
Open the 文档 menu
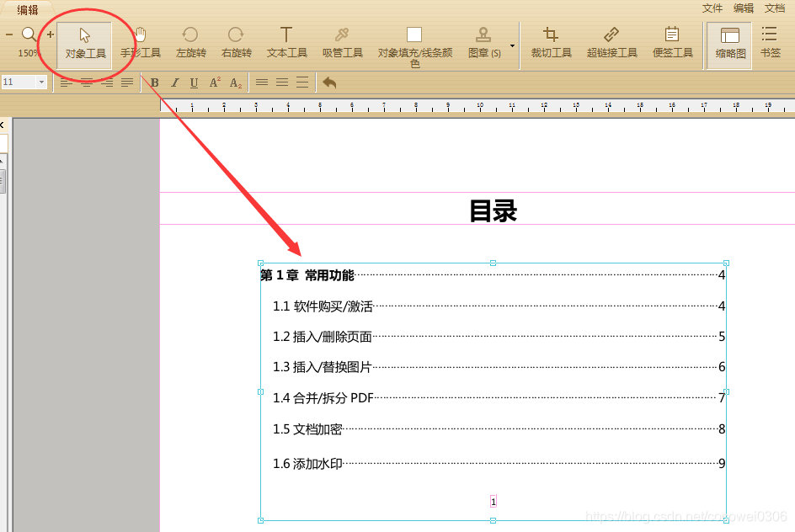[775, 8]
